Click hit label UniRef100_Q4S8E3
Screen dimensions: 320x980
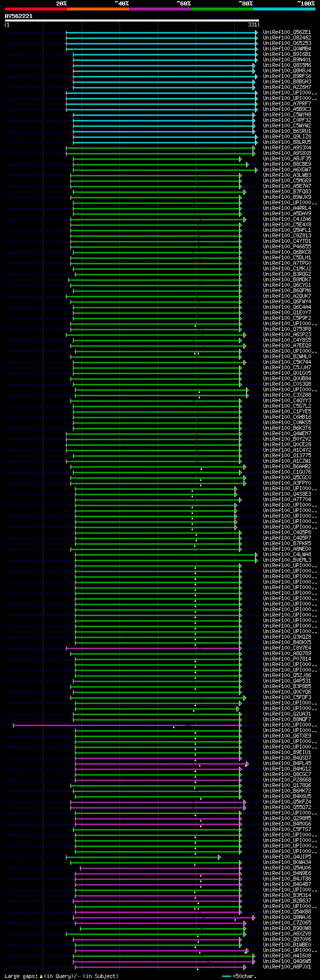[x=287, y=494]
